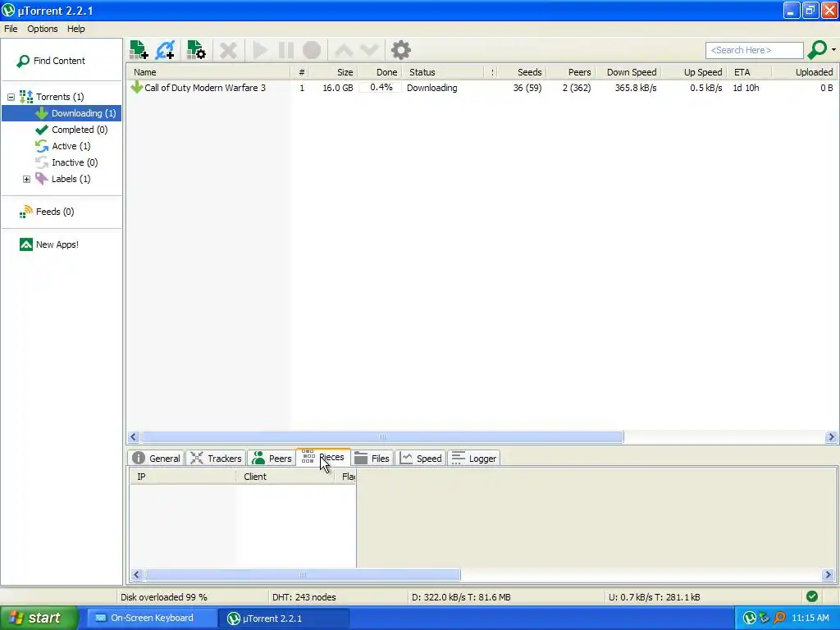840x630 pixels.
Task: Sort peers by the Client column header
Action: (285, 477)
